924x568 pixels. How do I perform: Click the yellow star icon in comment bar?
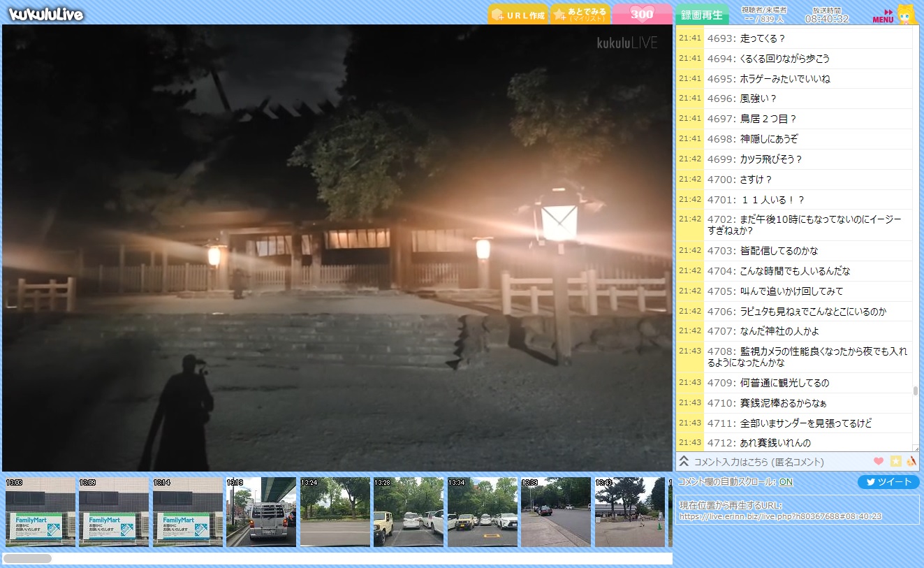pyautogui.click(x=895, y=461)
